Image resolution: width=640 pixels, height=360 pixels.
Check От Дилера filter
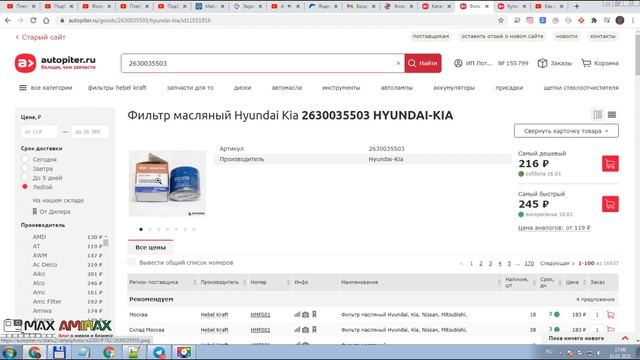tap(25, 211)
